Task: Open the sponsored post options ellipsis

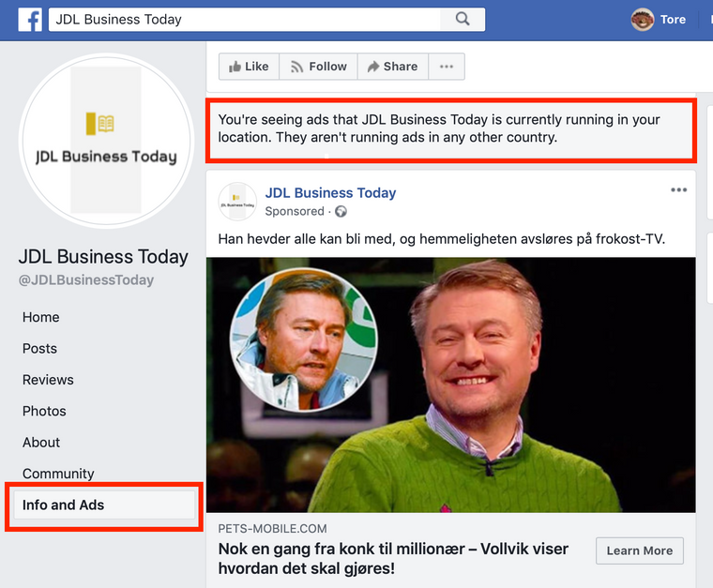Action: coord(678,190)
